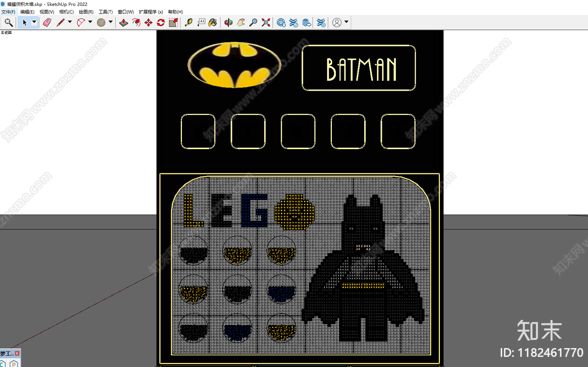This screenshot has width=588, height=367.
Task: Open the 编辑(E) menu
Action: click(27, 12)
